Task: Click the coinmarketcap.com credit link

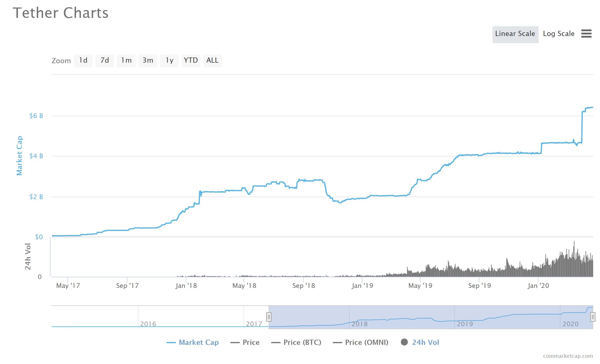Action: (568, 356)
